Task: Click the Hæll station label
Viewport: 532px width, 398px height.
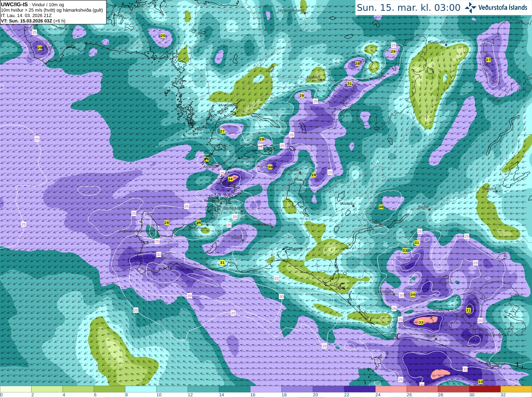Action: point(376,222)
